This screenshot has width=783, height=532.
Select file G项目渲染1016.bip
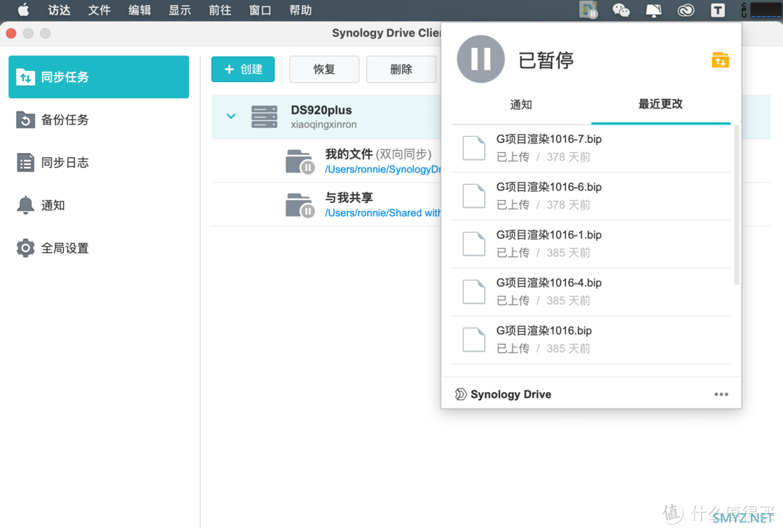pyautogui.click(x=592, y=340)
